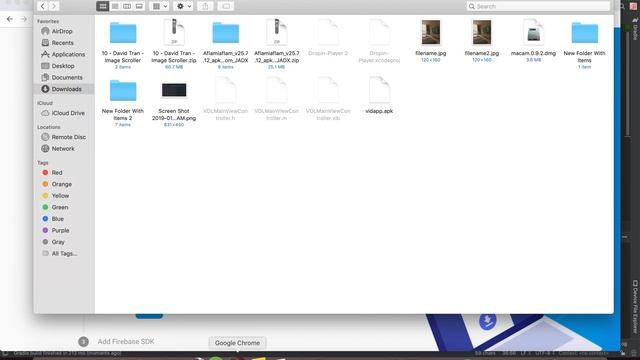This screenshot has height=360, width=640.
Task: Select the Aflamiaflam JADX.zip archive
Action: tap(277, 33)
